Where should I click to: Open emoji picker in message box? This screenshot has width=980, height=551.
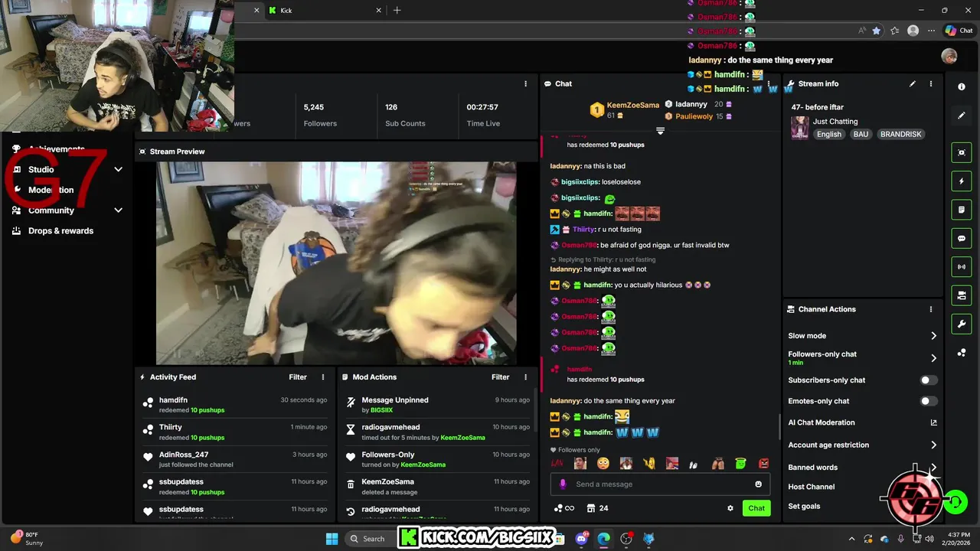click(x=759, y=484)
